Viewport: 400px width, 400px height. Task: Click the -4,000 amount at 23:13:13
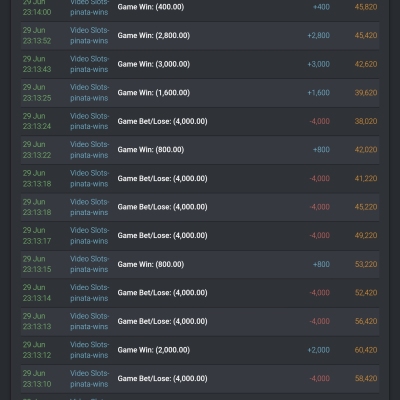coord(320,321)
